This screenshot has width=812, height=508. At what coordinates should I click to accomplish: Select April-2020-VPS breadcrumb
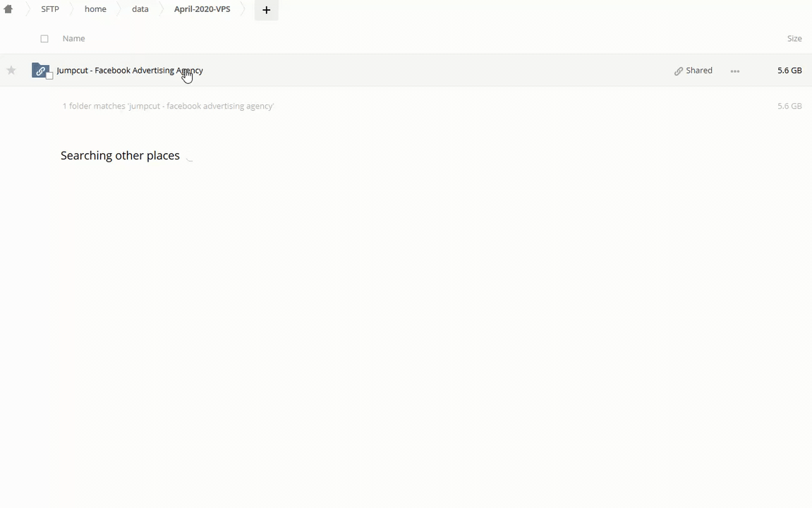202,8
